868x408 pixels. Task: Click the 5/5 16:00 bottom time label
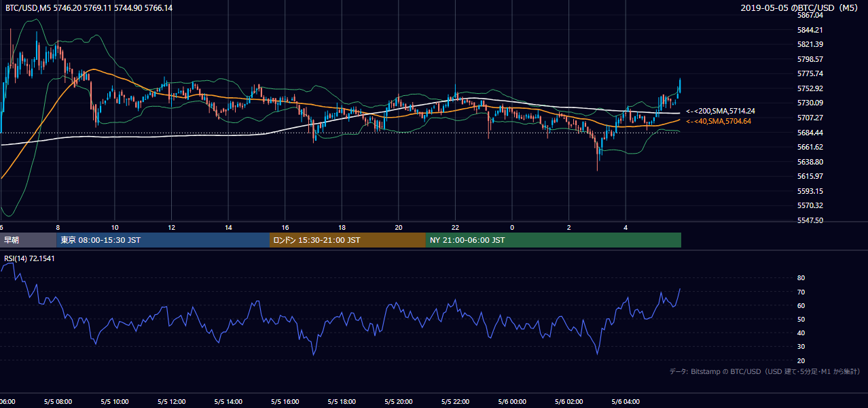coord(285,402)
